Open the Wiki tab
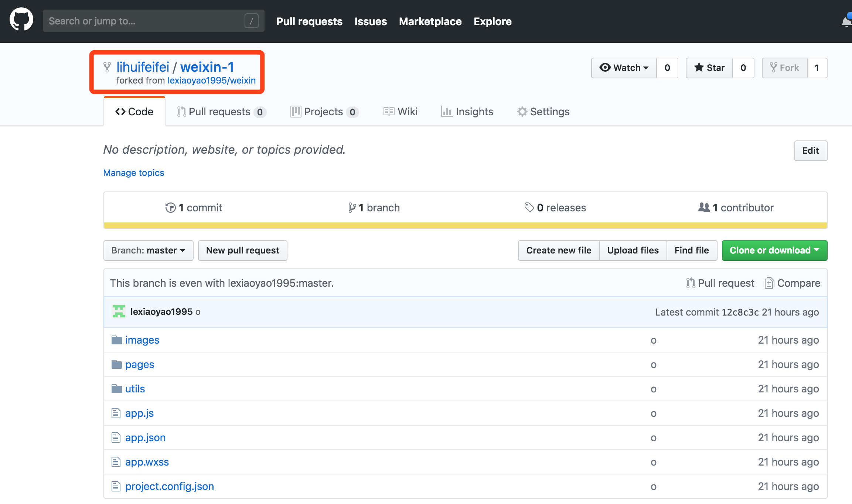852x504 pixels. point(401,112)
